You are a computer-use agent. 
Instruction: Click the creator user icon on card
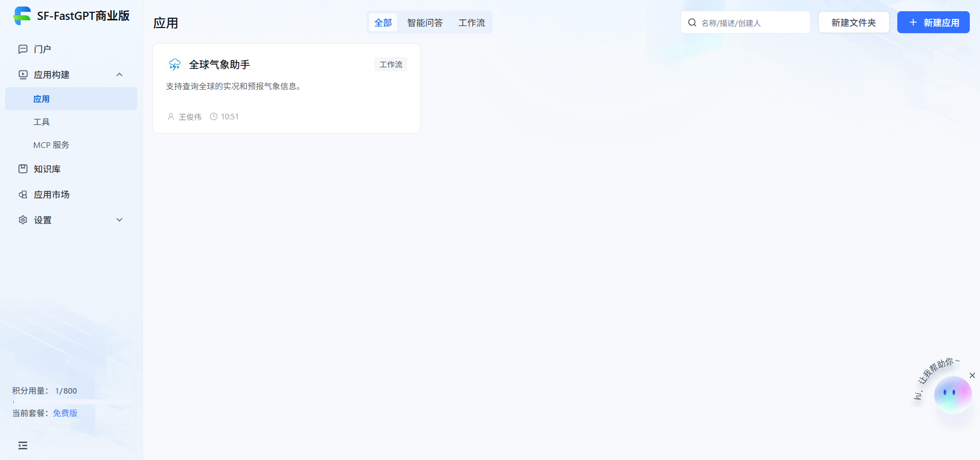[171, 117]
